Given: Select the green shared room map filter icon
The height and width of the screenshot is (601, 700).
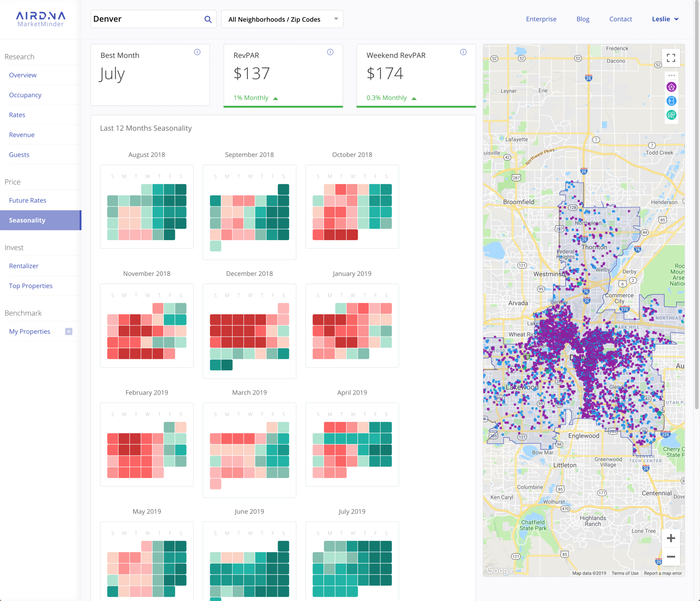Looking at the screenshot, I should coord(671,115).
